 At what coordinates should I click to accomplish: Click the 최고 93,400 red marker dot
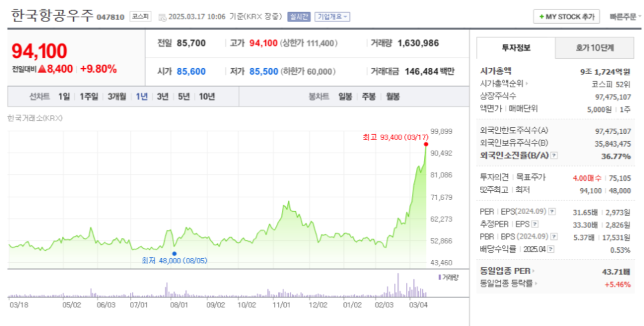pyautogui.click(x=426, y=145)
